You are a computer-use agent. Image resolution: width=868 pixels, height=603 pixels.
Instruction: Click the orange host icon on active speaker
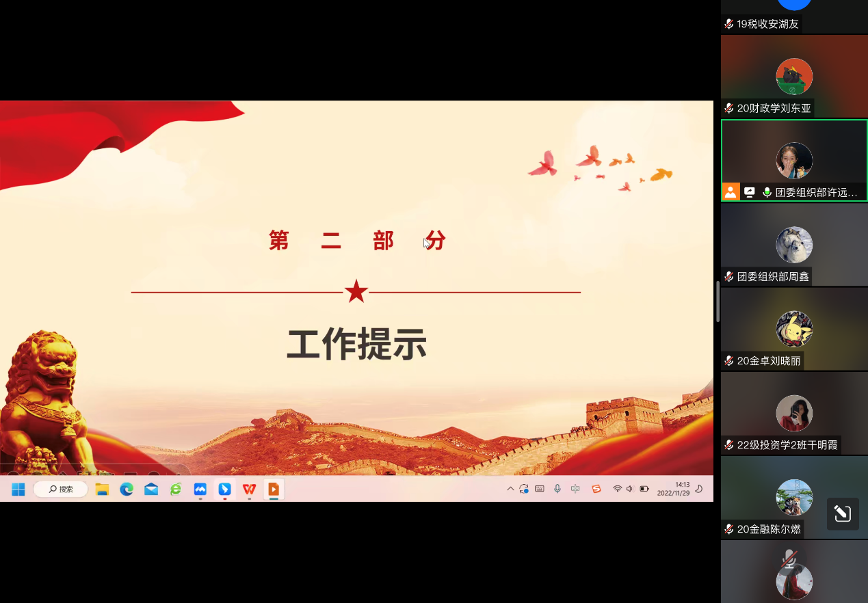click(x=731, y=192)
